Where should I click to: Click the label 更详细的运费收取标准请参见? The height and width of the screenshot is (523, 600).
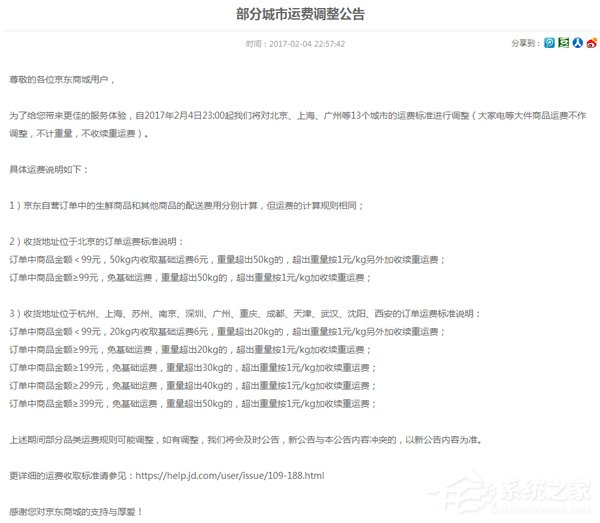coord(72,476)
